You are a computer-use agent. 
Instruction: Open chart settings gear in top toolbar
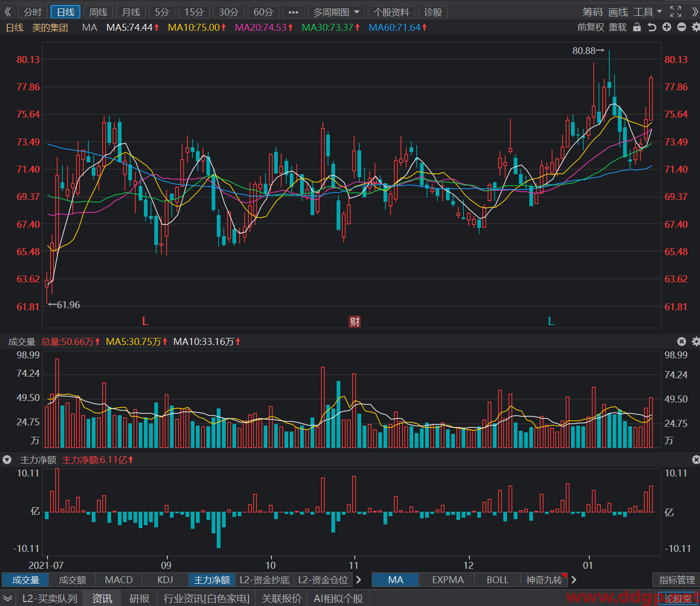[x=696, y=27]
